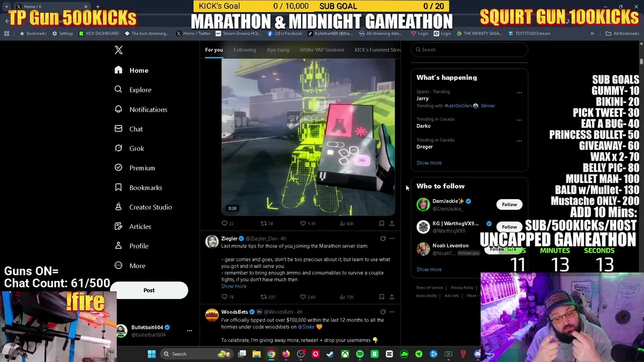Screen dimensions: 644x362
Task: Expand Ziegler's post with Show more
Action: click(x=233, y=286)
